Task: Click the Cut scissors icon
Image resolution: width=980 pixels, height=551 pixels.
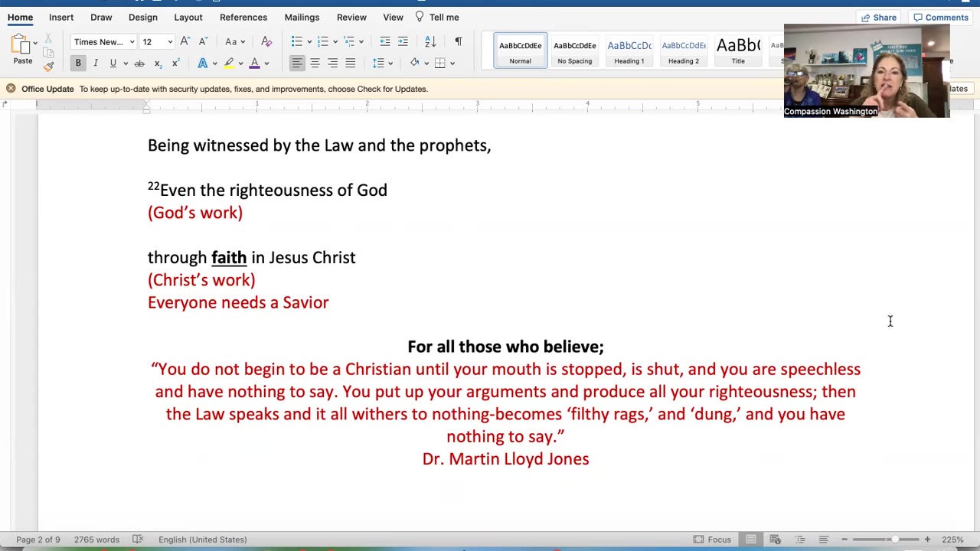Action: coord(47,38)
